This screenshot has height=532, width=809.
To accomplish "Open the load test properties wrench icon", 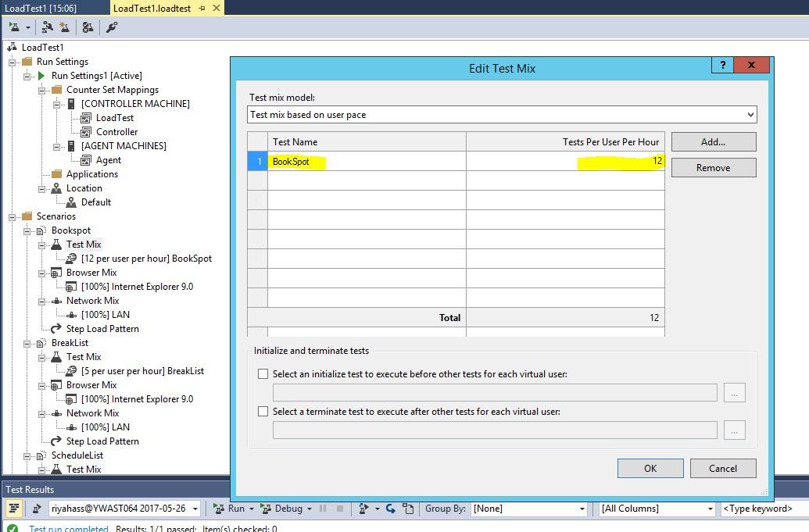I will click(113, 27).
